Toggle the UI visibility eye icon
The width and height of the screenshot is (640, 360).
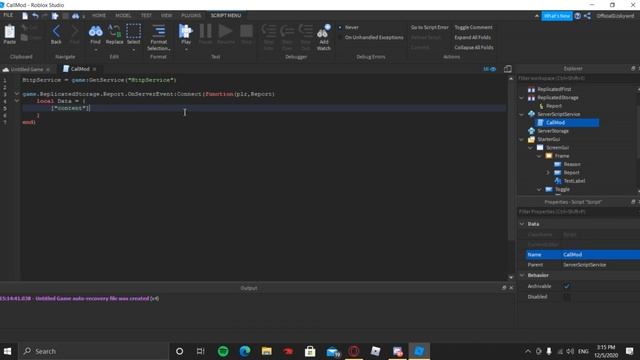point(490,69)
